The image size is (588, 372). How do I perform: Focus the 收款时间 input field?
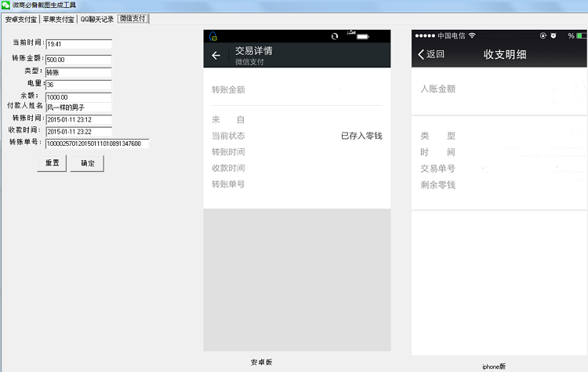coord(78,132)
